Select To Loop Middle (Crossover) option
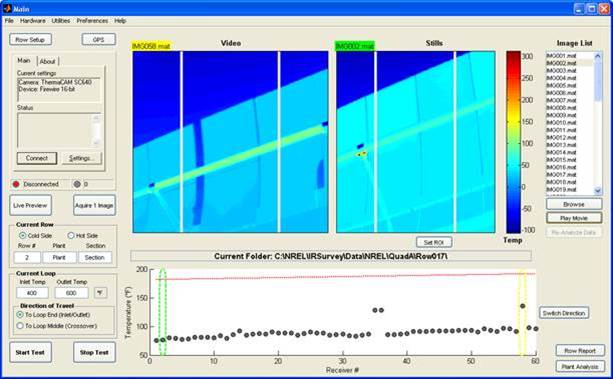The width and height of the screenshot is (613, 379). click(20, 326)
